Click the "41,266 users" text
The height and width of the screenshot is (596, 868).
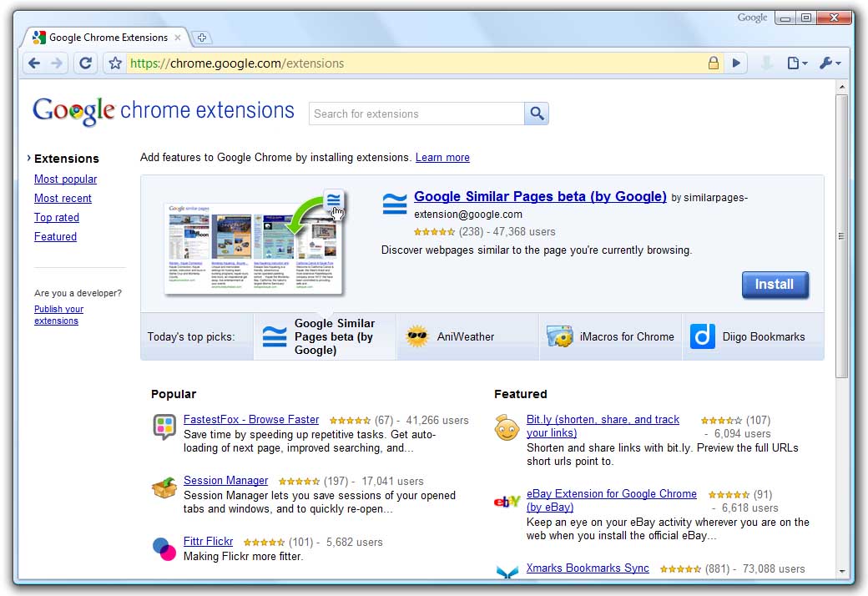[x=437, y=421]
